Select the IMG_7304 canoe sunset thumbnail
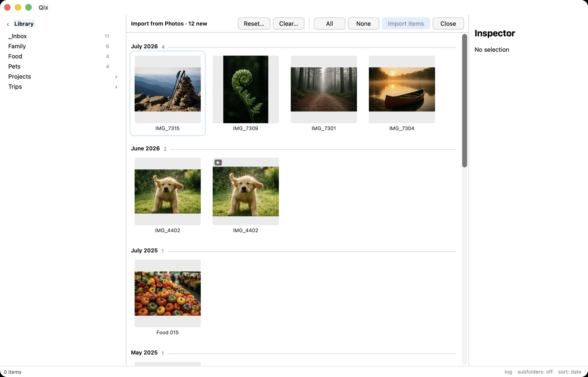The width and height of the screenshot is (588, 377). 402,89
